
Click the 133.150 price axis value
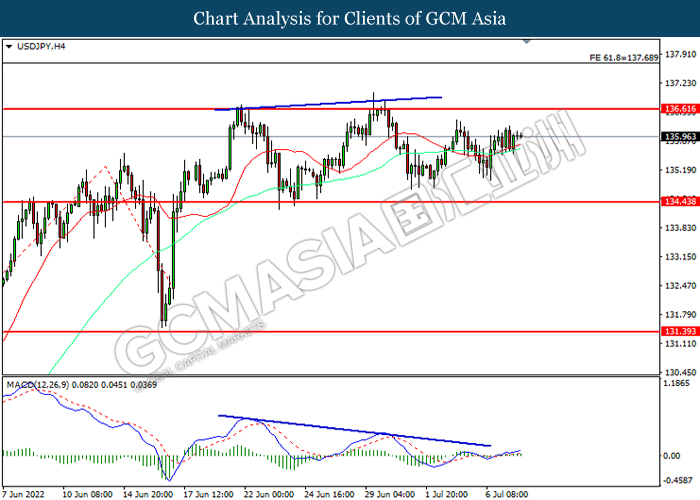(x=680, y=257)
